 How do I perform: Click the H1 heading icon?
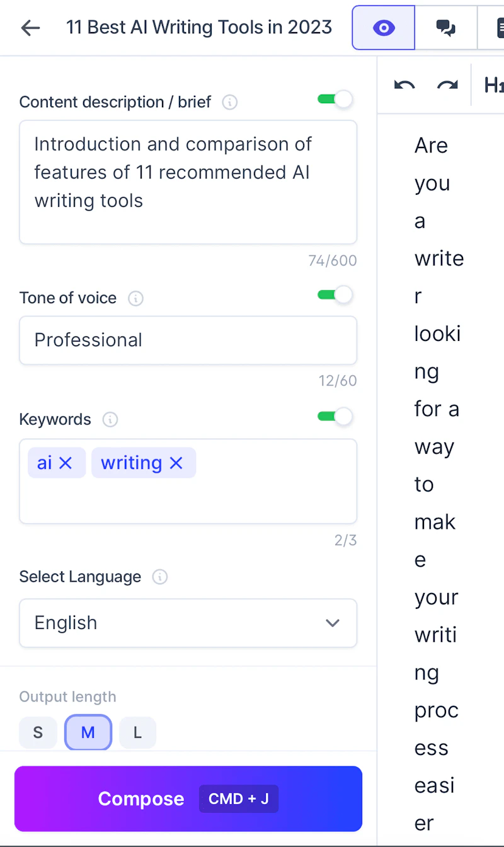coord(493,85)
